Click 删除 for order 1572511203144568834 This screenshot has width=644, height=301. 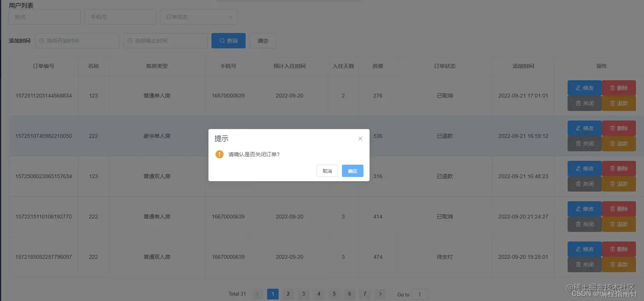pyautogui.click(x=619, y=88)
